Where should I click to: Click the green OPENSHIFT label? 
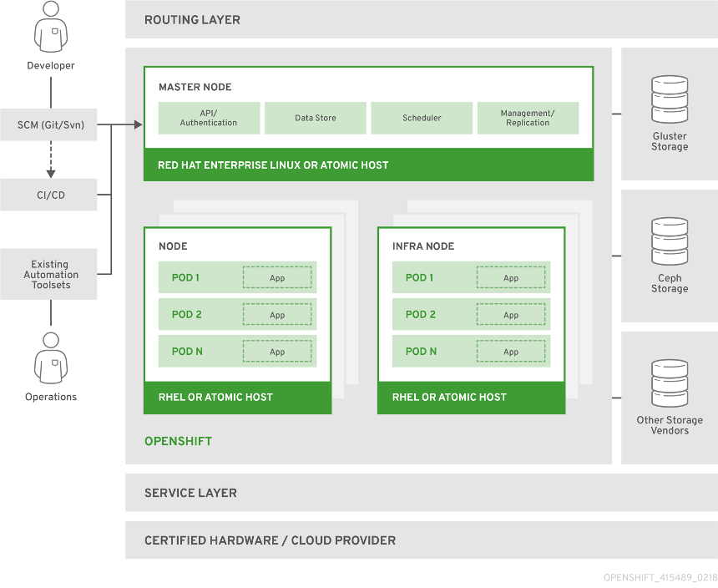(178, 441)
